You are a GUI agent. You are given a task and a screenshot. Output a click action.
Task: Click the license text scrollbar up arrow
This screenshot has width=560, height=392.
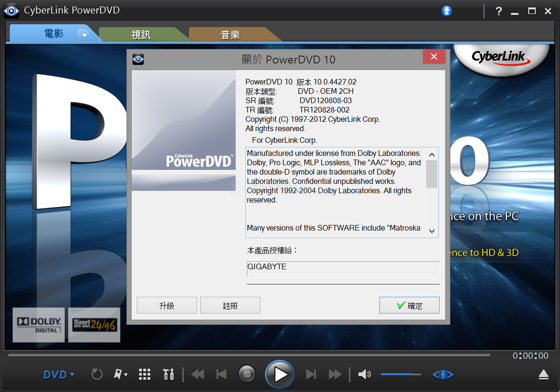[x=432, y=154]
